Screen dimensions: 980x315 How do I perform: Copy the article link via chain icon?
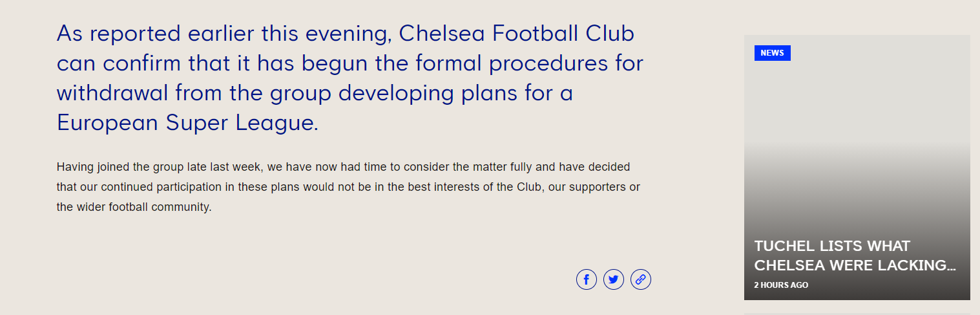click(640, 279)
